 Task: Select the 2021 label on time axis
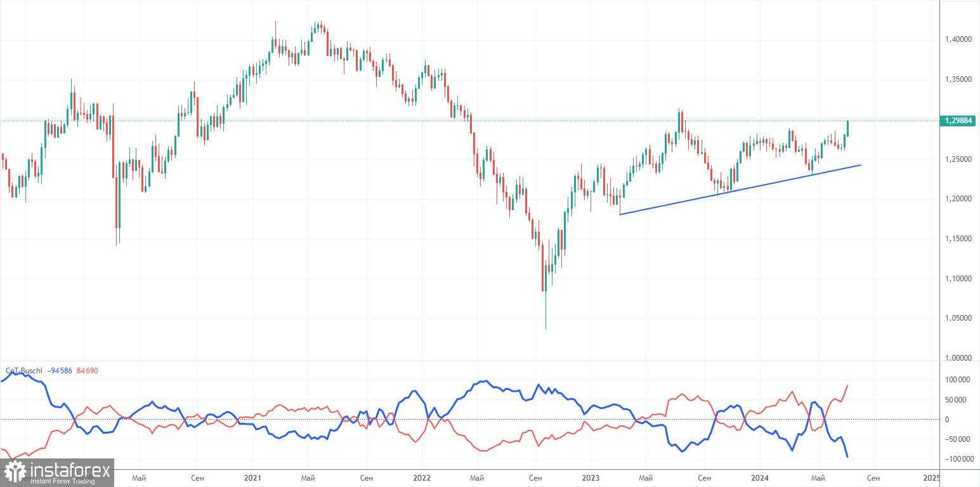(x=252, y=477)
